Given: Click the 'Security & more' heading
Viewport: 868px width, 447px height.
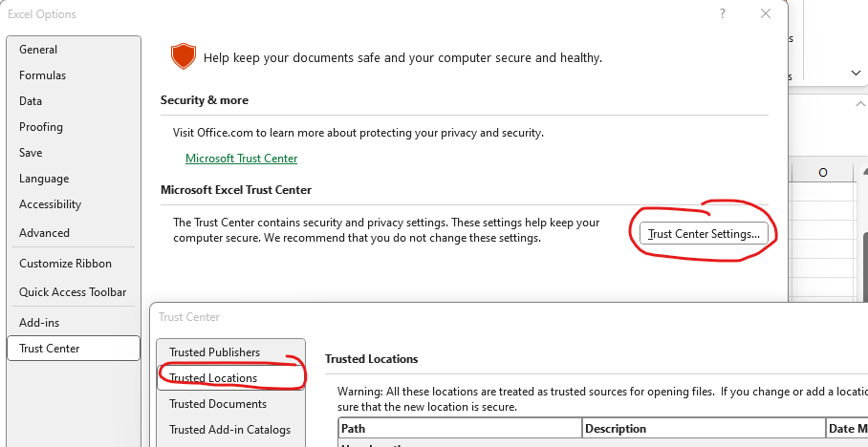Looking at the screenshot, I should [x=205, y=100].
